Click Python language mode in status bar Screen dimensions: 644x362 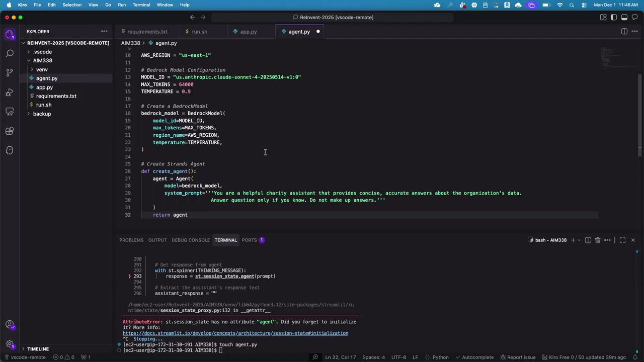[440, 357]
